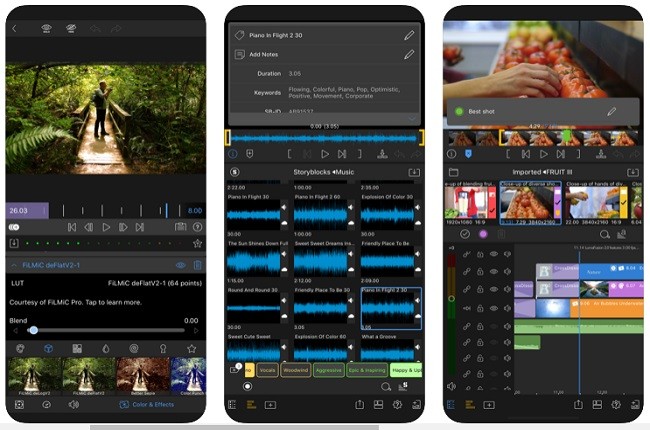This screenshot has height=430, width=650.
Task: Nudge the Blend value up with right arrow
Action: pyautogui.click(x=196, y=330)
